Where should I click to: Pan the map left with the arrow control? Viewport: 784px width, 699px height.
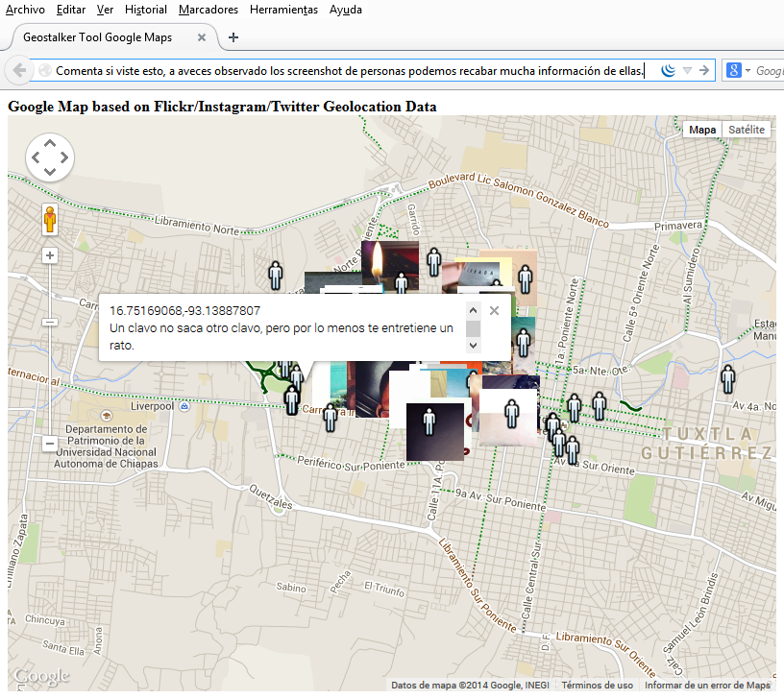click(36, 157)
